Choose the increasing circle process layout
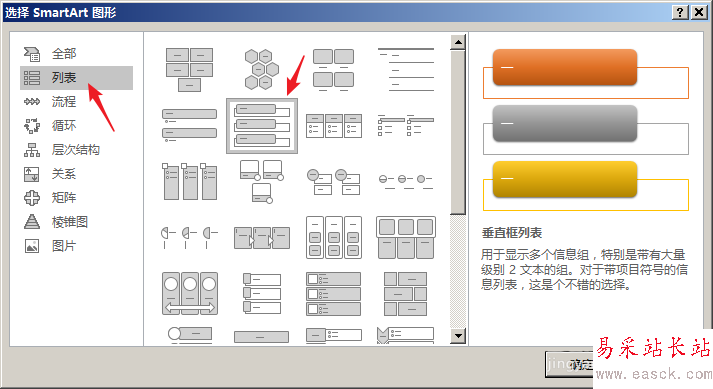Image resolution: width=713 pixels, height=389 pixels. 406,181
